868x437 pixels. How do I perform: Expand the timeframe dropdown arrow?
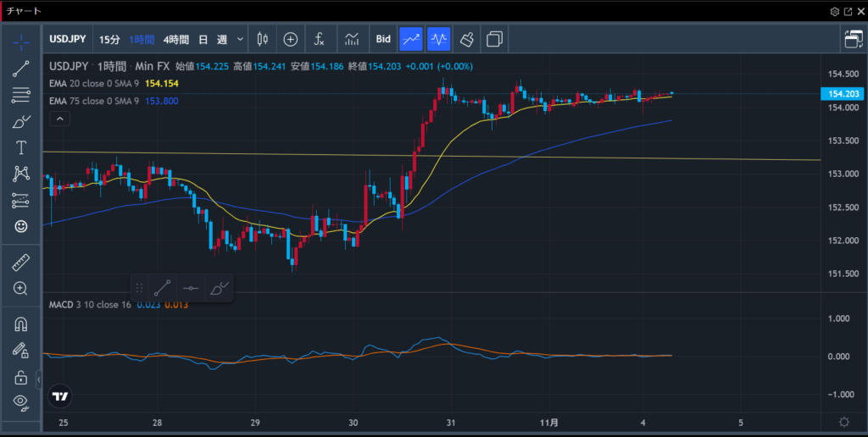click(241, 39)
